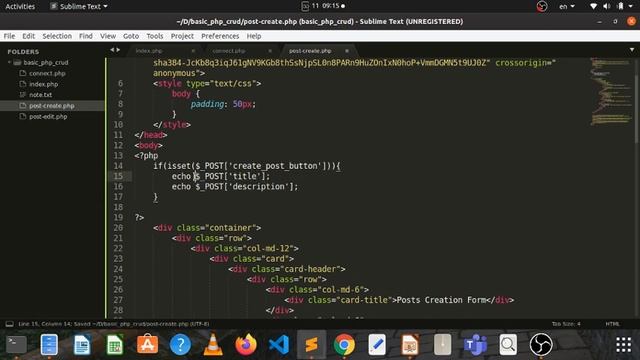Click 'create_post_button' in line 14
The width and height of the screenshot is (640, 360).
click(x=275, y=166)
